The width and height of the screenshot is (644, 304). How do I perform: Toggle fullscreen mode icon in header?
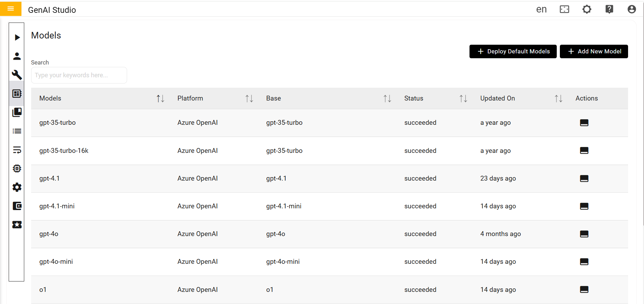pos(564,9)
